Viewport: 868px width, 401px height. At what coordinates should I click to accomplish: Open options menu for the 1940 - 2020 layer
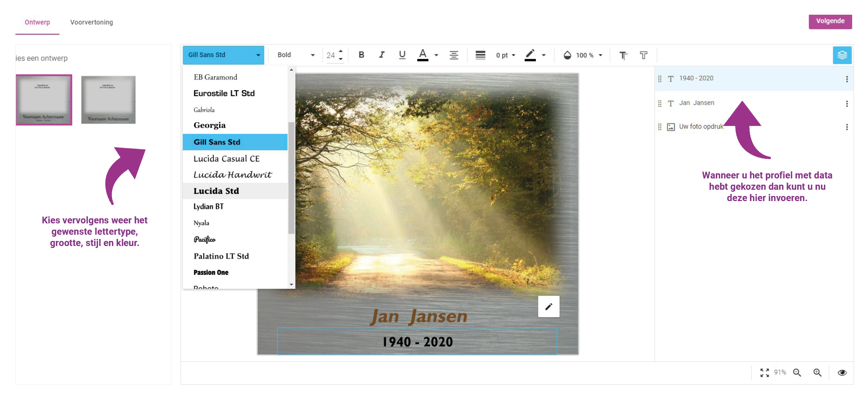(847, 79)
